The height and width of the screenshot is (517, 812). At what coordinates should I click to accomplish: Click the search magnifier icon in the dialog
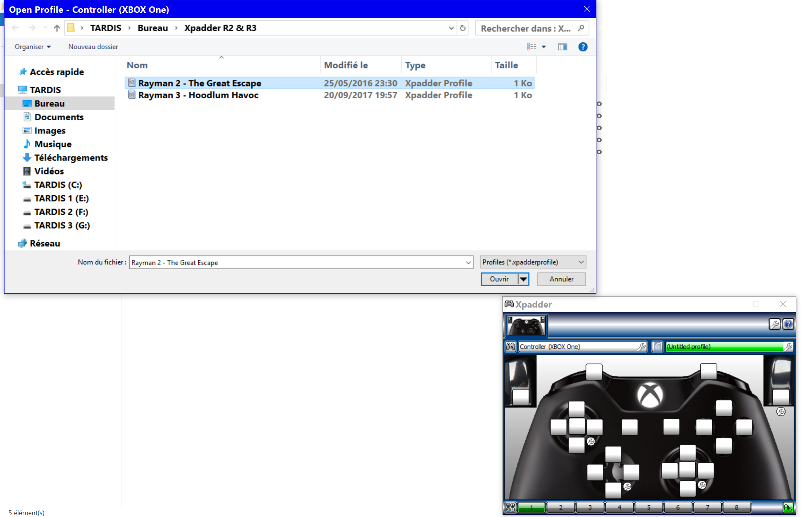tap(581, 28)
